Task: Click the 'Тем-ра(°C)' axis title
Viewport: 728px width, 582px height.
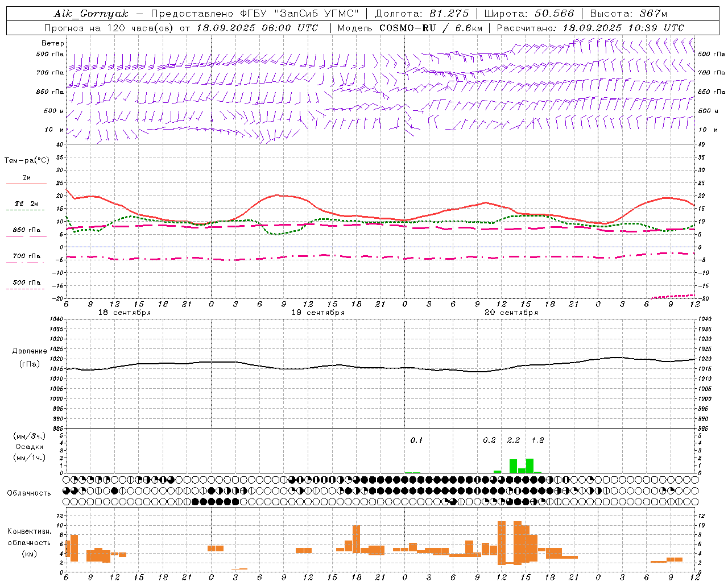Action: point(27,161)
